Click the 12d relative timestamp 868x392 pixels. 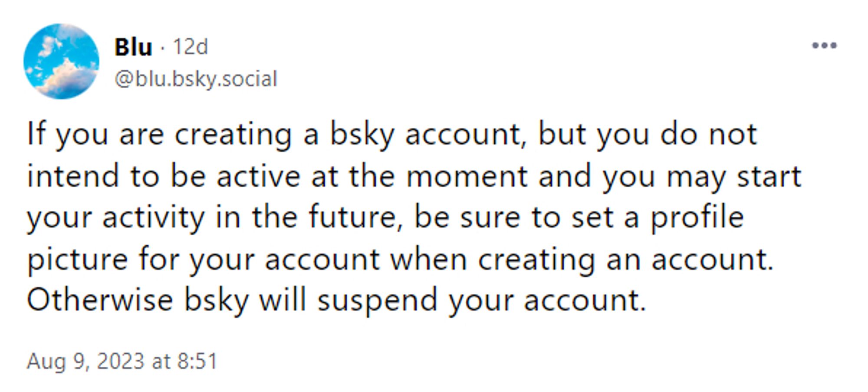click(191, 47)
